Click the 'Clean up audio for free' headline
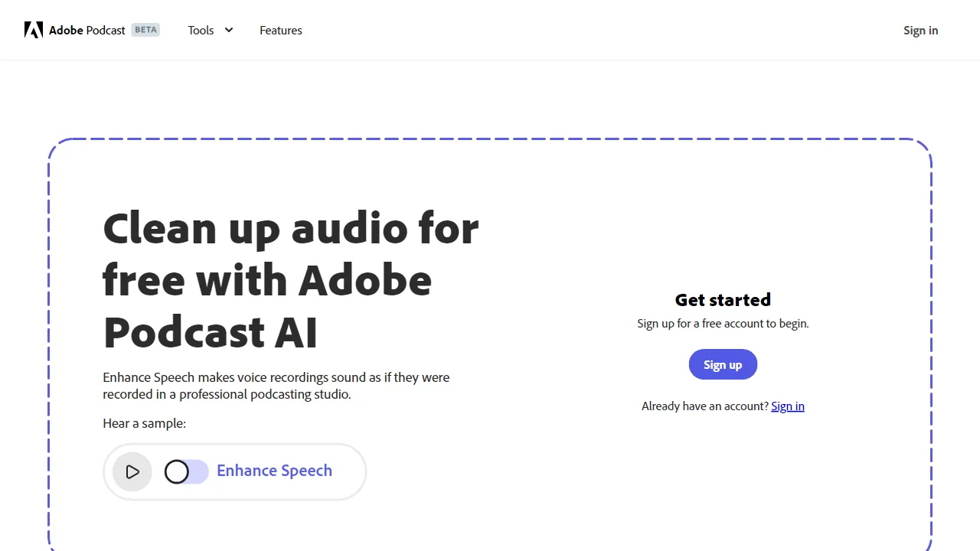This screenshot has width=980, height=551. pyautogui.click(x=291, y=280)
